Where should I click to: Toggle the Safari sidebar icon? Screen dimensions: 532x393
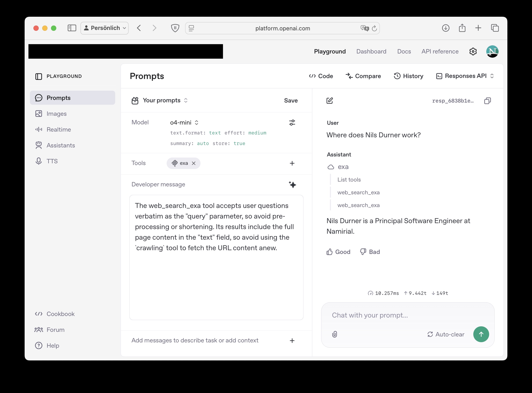72,28
